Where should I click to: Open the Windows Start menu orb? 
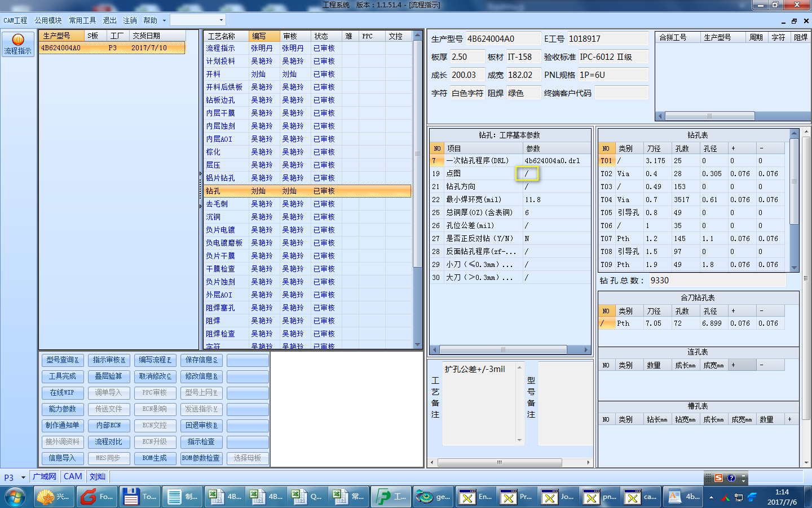click(15, 497)
